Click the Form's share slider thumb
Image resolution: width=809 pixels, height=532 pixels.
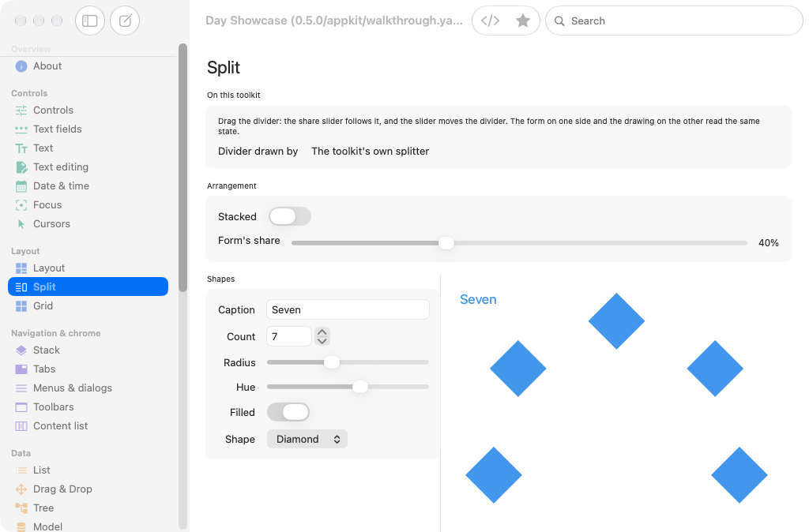[446, 243]
